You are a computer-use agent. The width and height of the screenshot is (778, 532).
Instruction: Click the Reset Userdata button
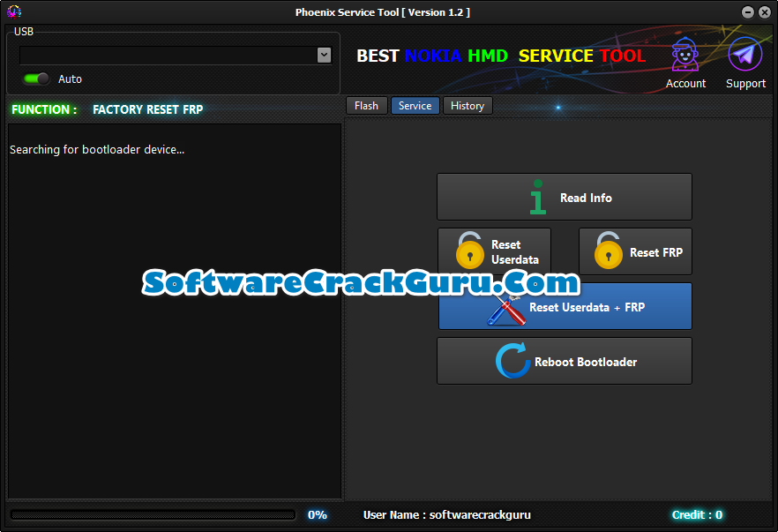pyautogui.click(x=494, y=251)
